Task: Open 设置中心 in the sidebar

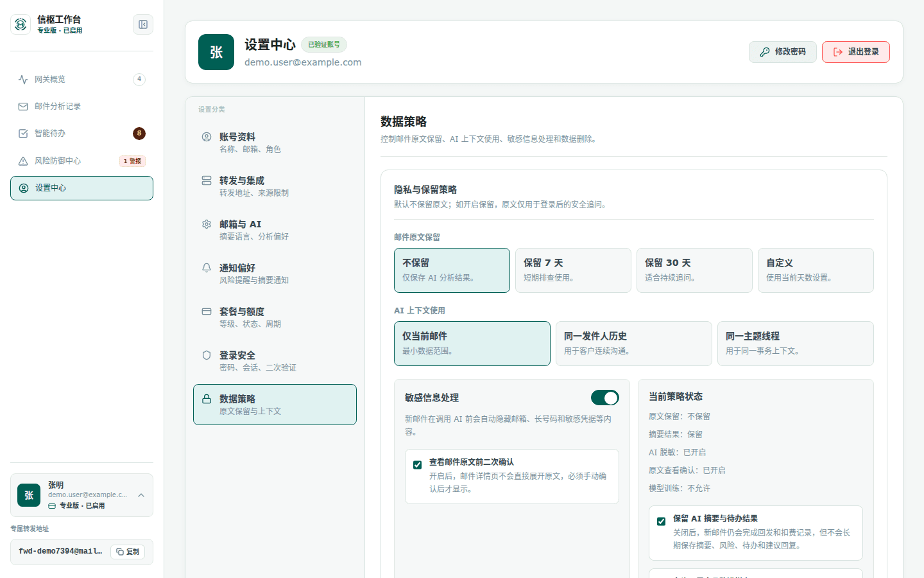Action: point(81,188)
